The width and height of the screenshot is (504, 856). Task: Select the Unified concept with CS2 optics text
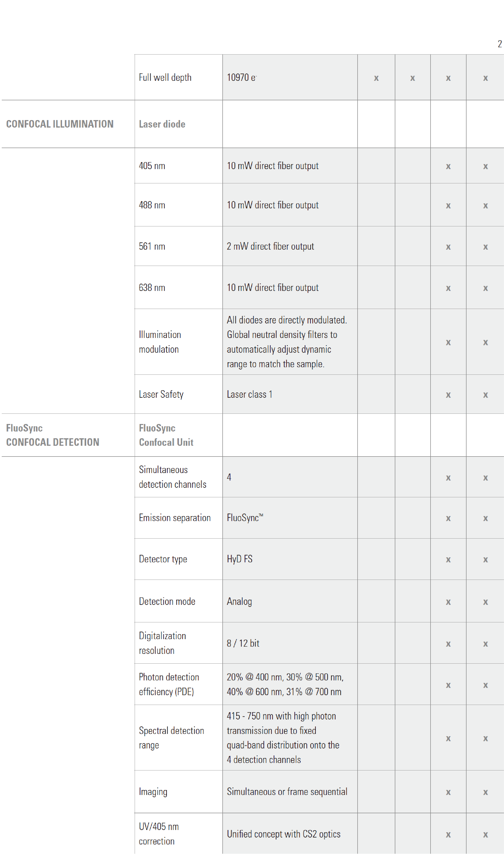[284, 834]
